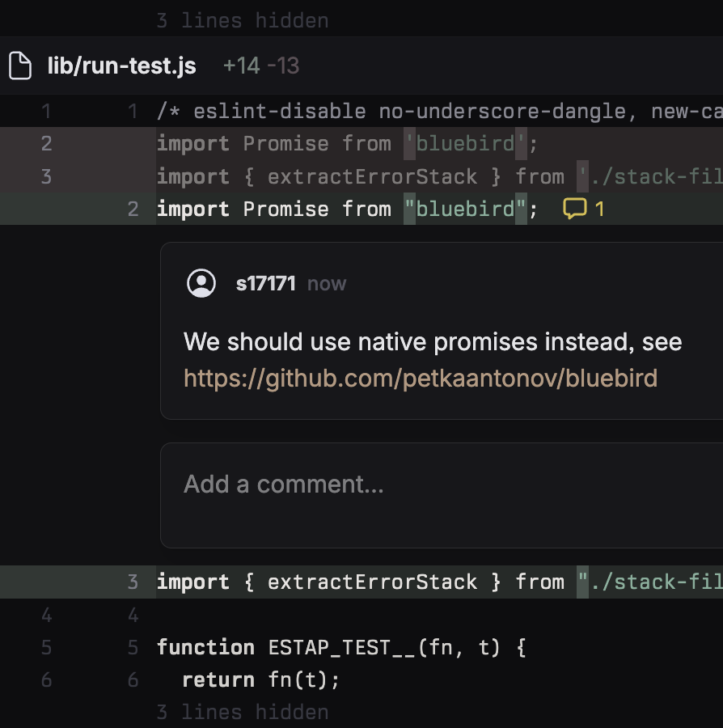
Task: Click the file icon beside lib/run-test.js
Action: [19, 66]
